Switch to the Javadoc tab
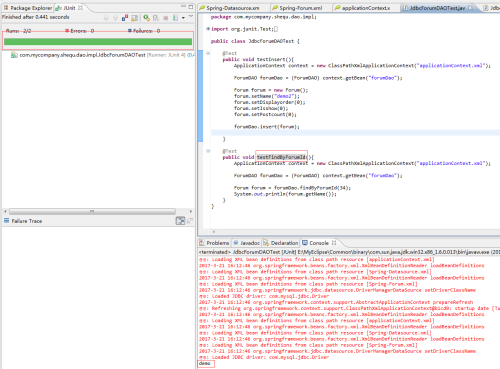The width and height of the screenshot is (500, 369). coord(246,243)
